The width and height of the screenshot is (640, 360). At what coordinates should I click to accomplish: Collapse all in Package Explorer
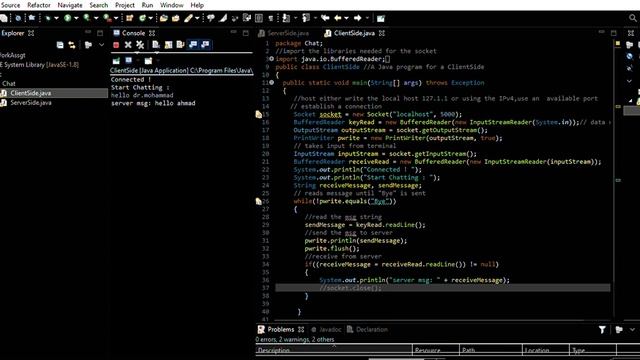(x=60, y=45)
